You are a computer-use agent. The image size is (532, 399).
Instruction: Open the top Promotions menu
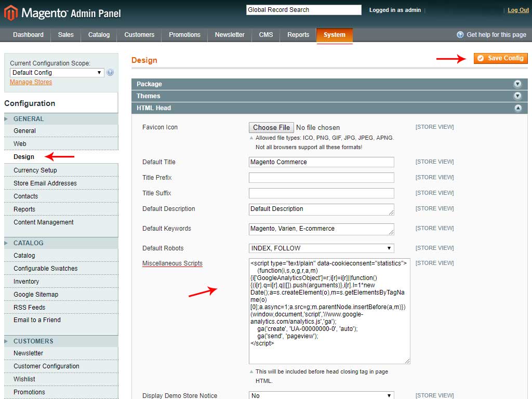tap(184, 35)
